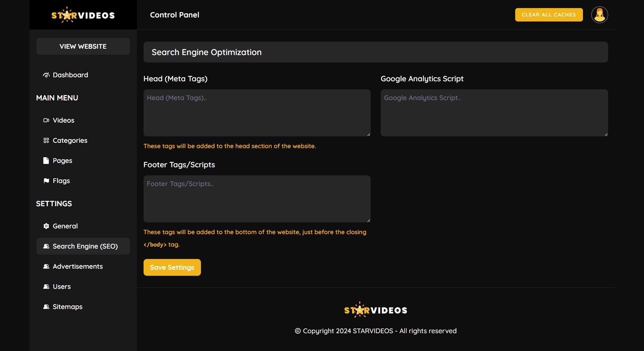Open the user avatar profile icon
The width and height of the screenshot is (644, 351).
click(599, 15)
